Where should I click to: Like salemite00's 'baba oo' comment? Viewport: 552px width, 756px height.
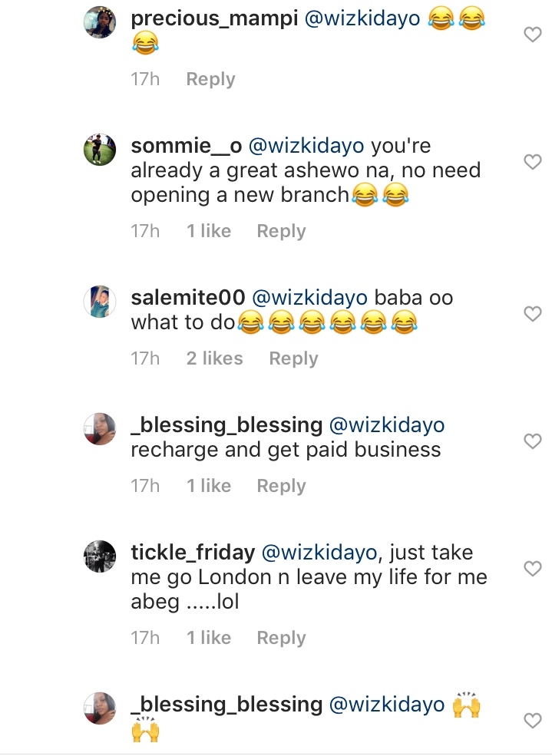click(x=532, y=313)
